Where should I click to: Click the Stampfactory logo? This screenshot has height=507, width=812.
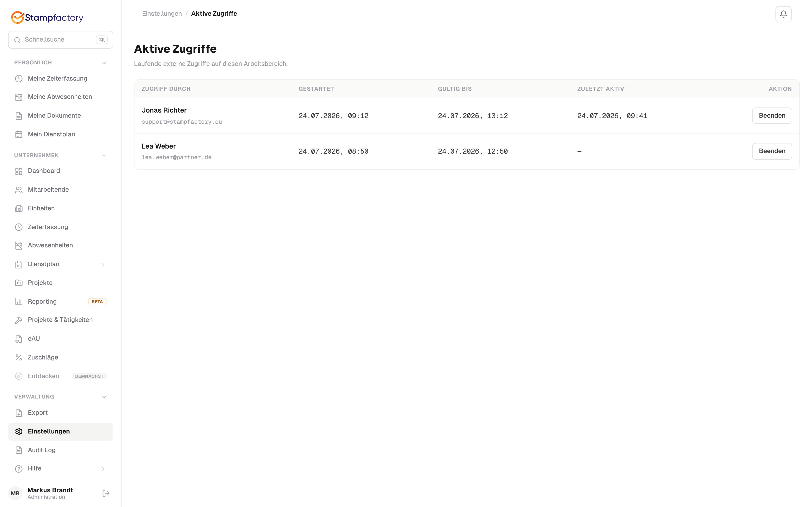click(x=47, y=17)
